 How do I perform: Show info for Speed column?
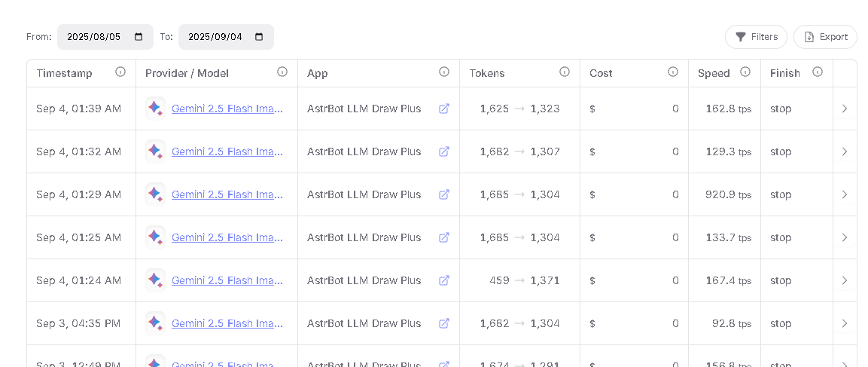click(745, 72)
